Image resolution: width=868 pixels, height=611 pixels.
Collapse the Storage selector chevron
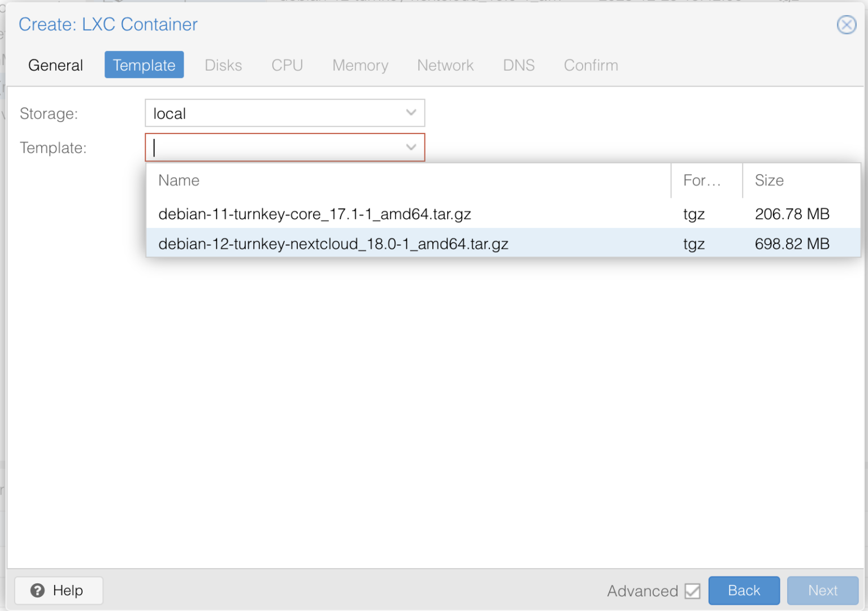(411, 113)
